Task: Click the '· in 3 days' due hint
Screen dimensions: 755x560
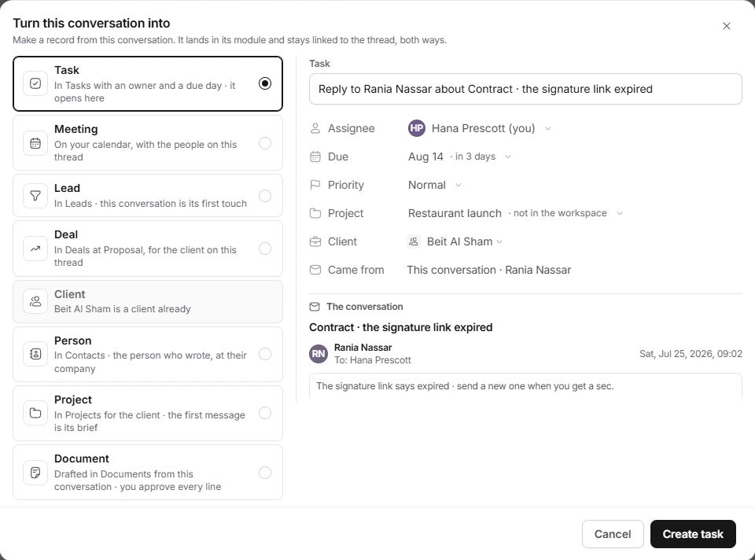Action: coord(473,157)
